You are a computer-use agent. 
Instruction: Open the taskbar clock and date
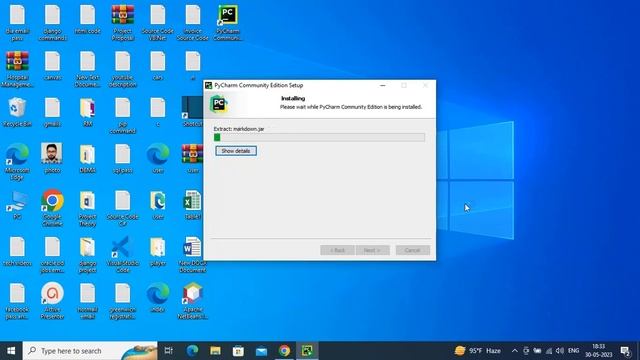pos(598,351)
